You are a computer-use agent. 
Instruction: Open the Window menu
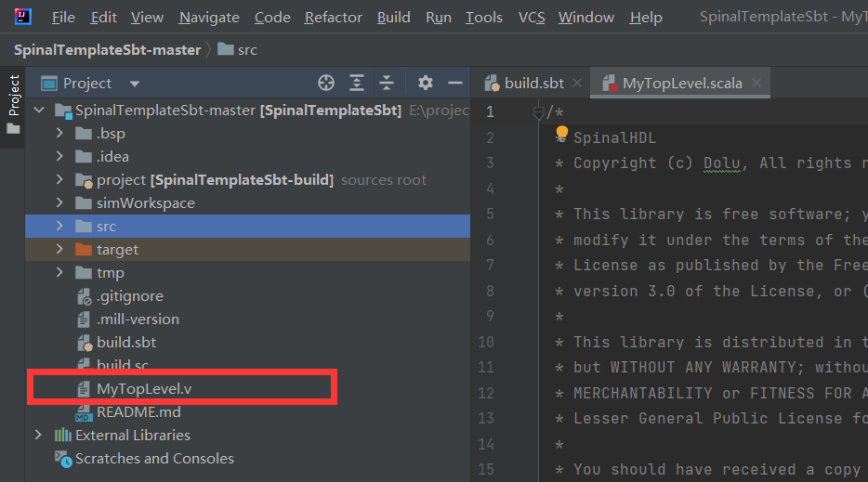(586, 17)
